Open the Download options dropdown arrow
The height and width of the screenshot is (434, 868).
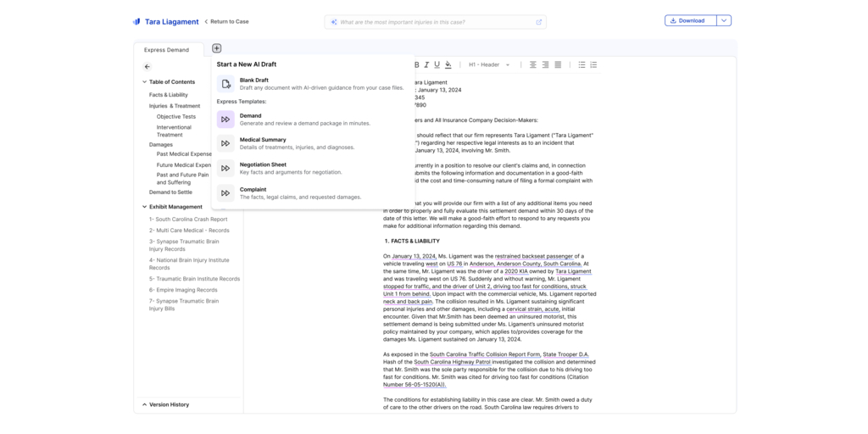(724, 20)
